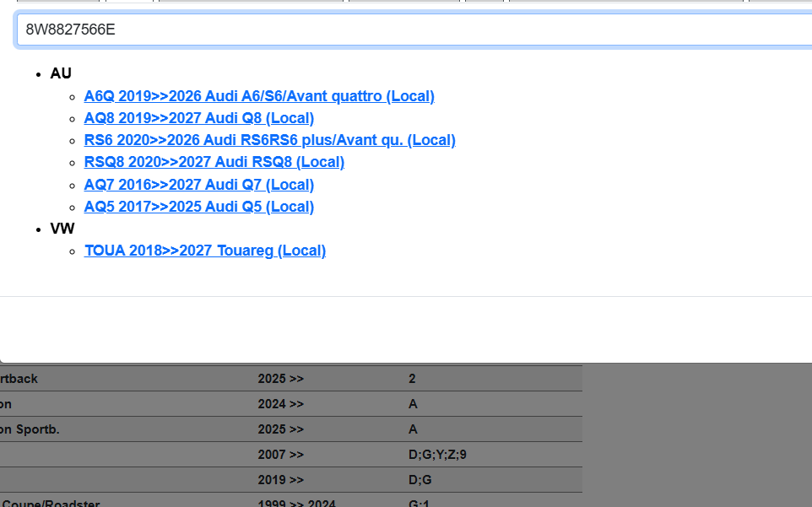
Task: Open the AQ5 2017>>2025 Audi Q5 link
Action: (199, 207)
